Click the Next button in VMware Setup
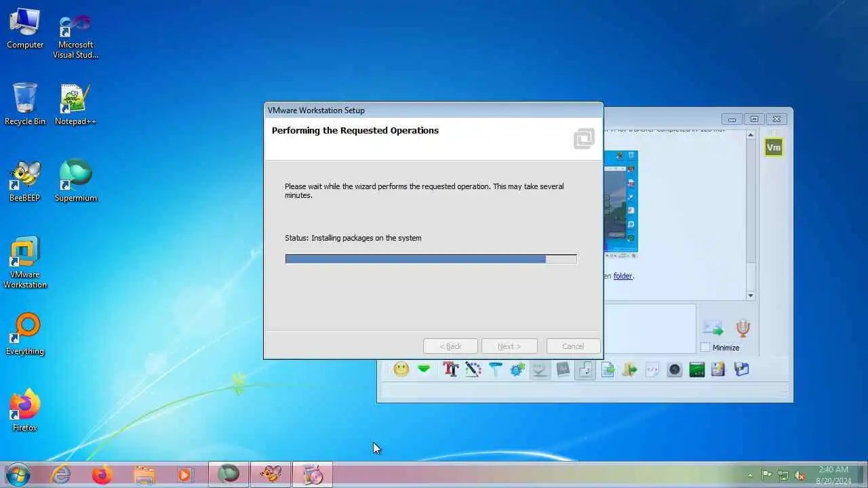The width and height of the screenshot is (868, 488). (x=509, y=346)
